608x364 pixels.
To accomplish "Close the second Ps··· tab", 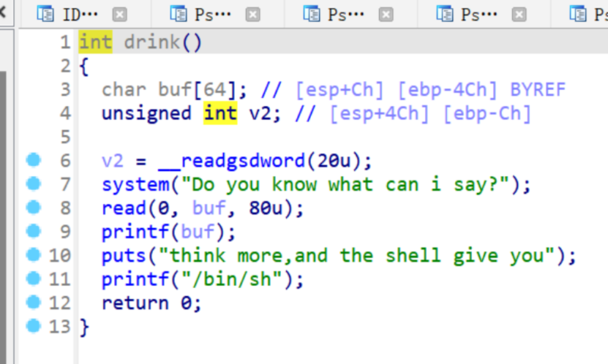I will click(386, 14).
